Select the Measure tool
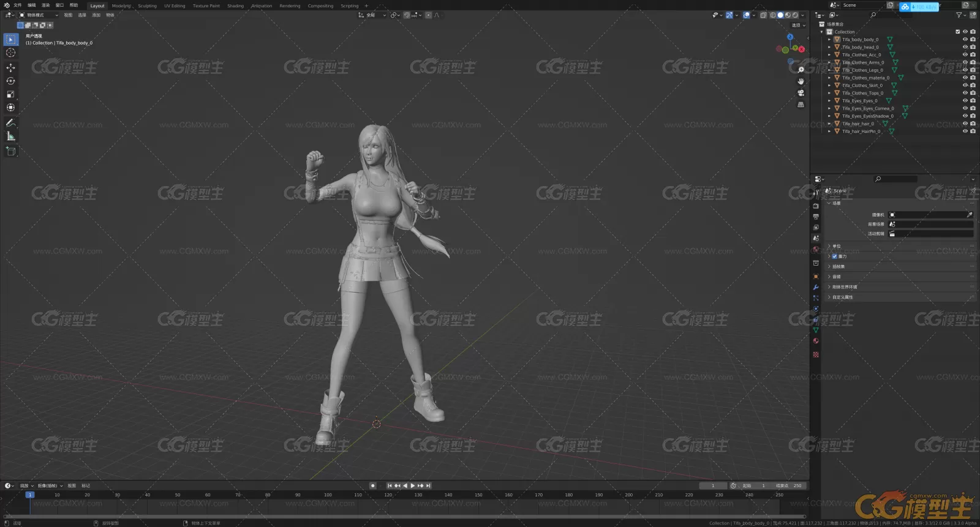 (x=10, y=136)
